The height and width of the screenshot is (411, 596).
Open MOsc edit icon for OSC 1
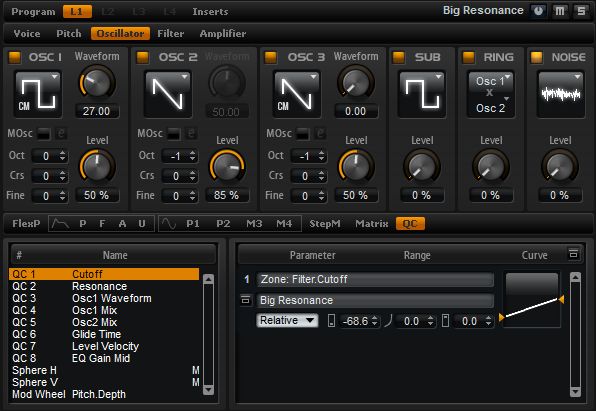61,133
